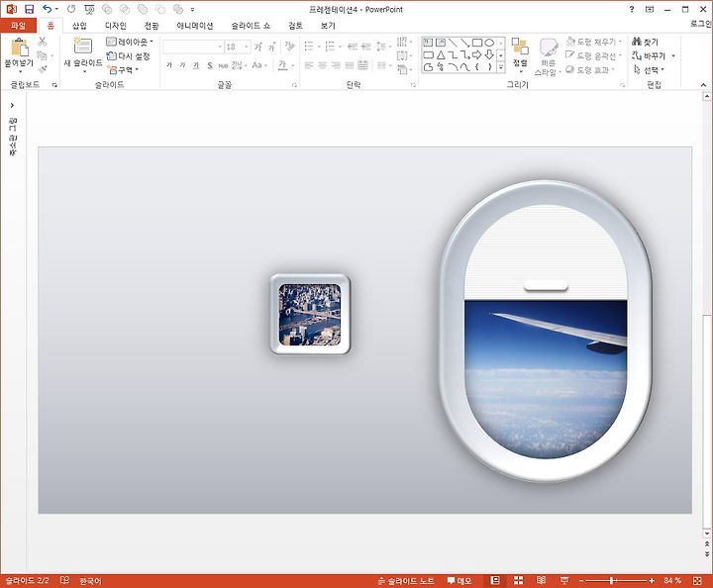The image size is (713, 588).
Task: Undo the last action
Action: click(x=47, y=9)
